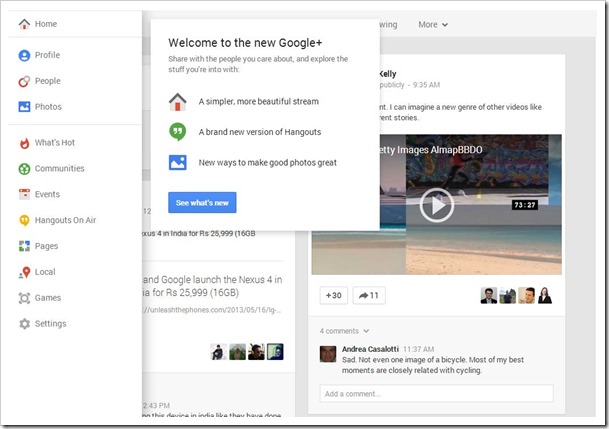Image resolution: width=609 pixels, height=429 pixels.
Task: Select Events in the left menu
Action: (47, 195)
